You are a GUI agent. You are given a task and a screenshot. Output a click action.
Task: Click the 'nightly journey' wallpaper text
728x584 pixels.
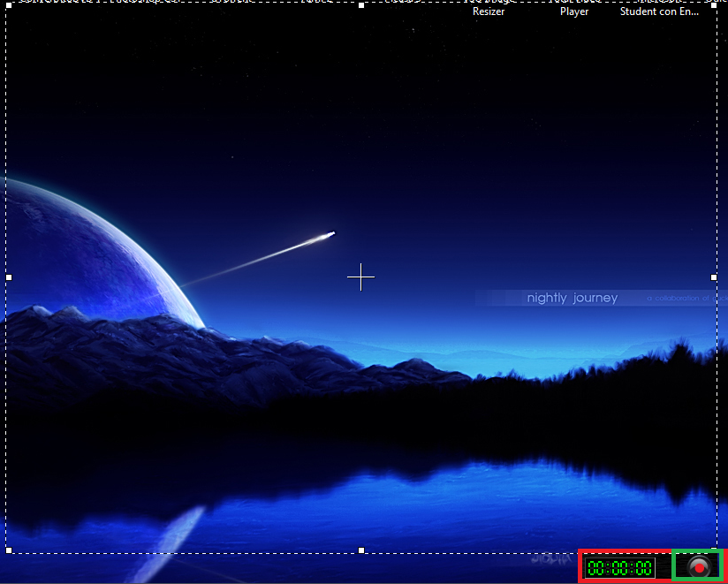tap(572, 299)
